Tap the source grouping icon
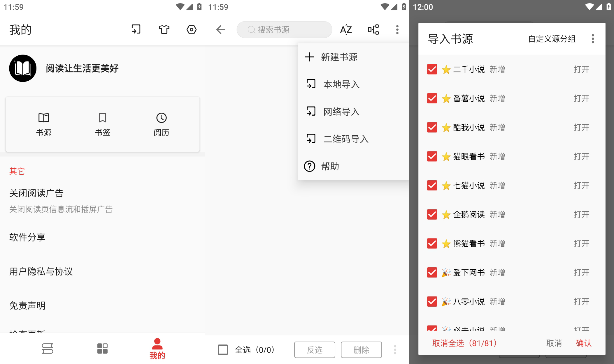This screenshot has height=364, width=614. coord(373,29)
